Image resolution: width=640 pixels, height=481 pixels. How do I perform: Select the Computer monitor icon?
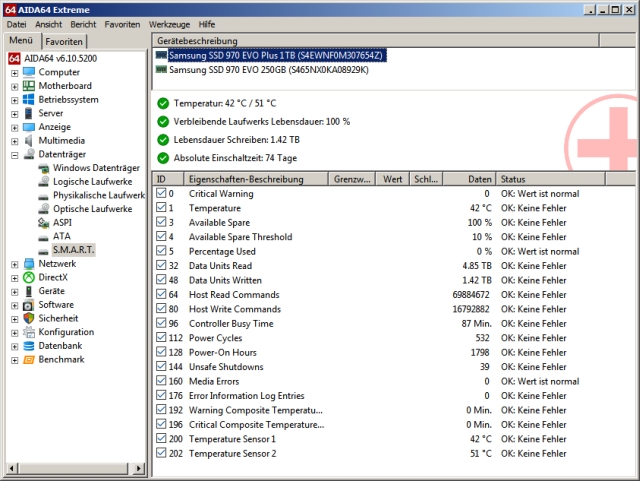click(x=29, y=72)
